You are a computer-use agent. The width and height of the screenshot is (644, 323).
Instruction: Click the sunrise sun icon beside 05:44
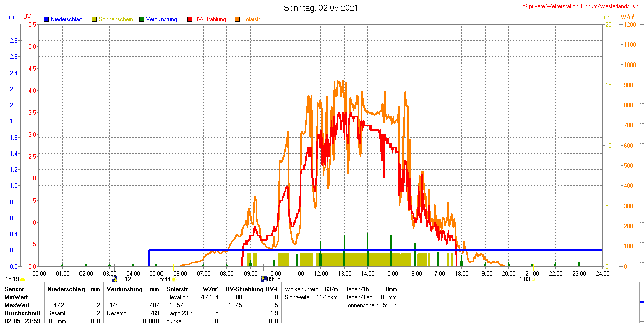click(174, 279)
